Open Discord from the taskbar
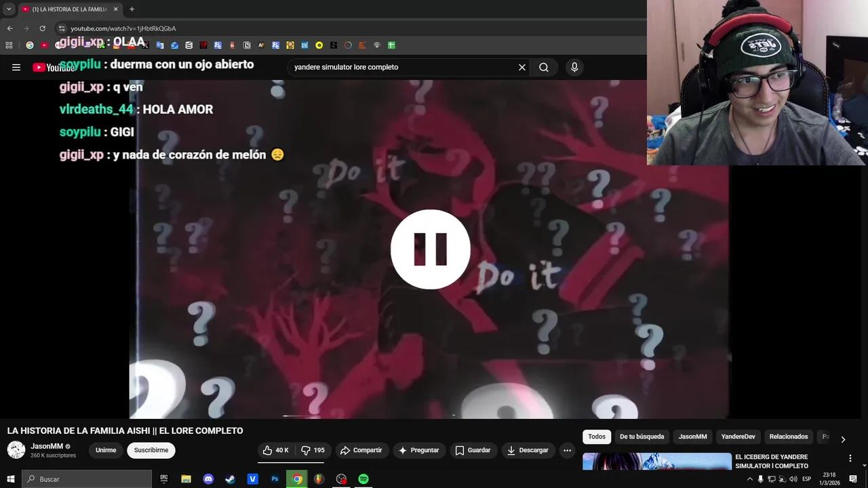868x488 pixels. coord(208,479)
